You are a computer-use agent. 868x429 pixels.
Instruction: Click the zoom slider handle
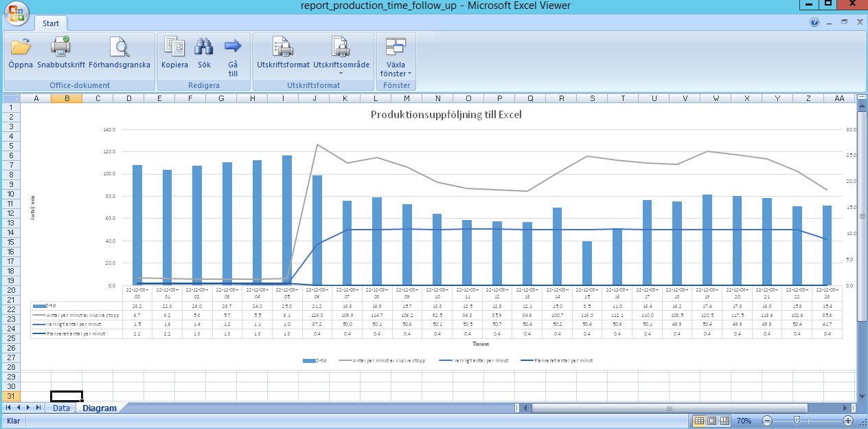point(797,421)
